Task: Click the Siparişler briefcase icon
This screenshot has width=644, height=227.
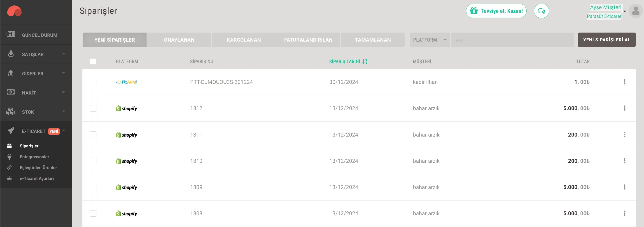Action: coord(9,146)
